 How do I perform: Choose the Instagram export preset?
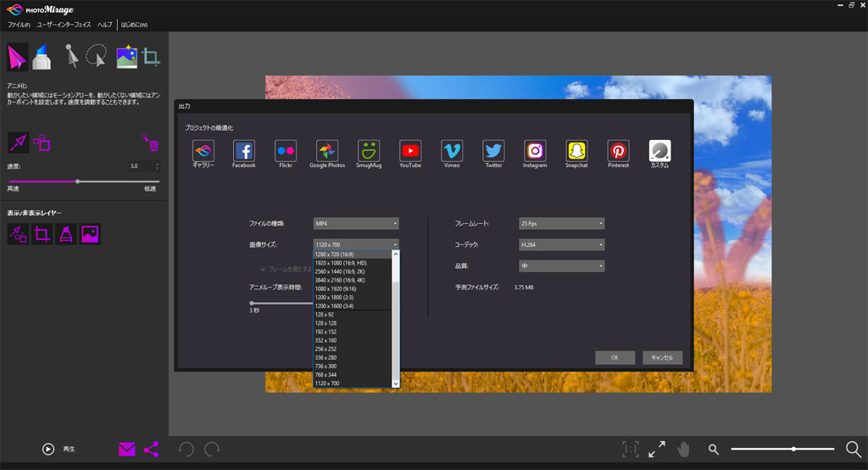(x=535, y=151)
